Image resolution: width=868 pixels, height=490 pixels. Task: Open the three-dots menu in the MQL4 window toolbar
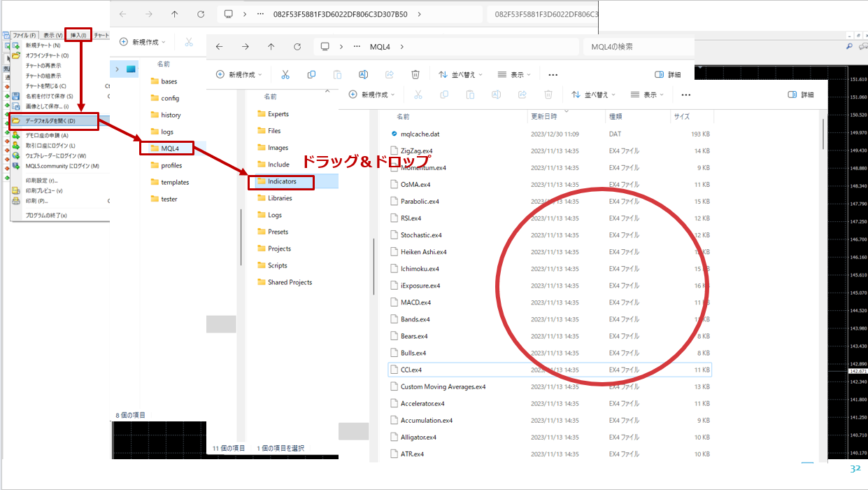tap(553, 74)
